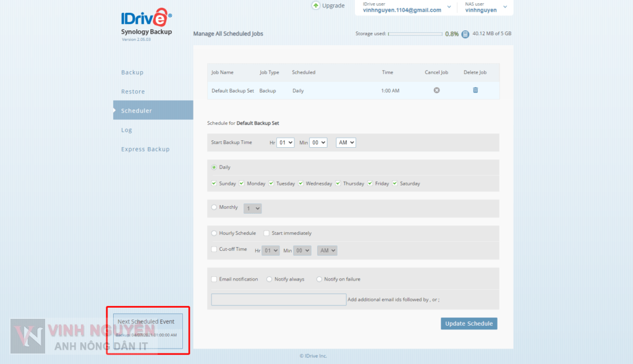Click the green Upgrade arrow icon

pos(316,6)
